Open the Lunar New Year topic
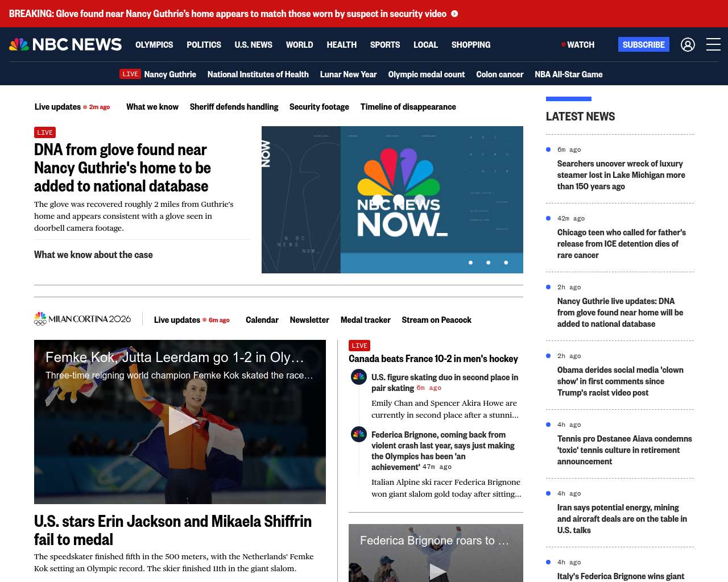Viewport: 728px width, 582px height. 349,74
